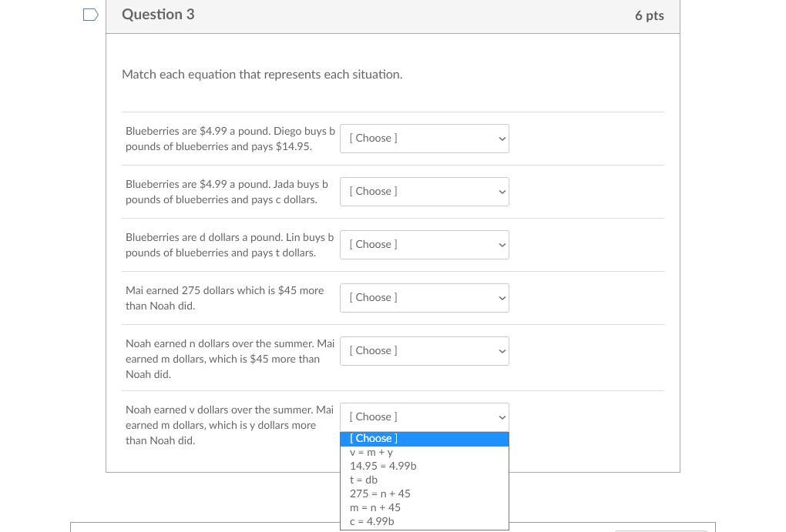Open dropdown for Mai earned 275 dollars
The image size is (786, 532).
click(x=424, y=298)
